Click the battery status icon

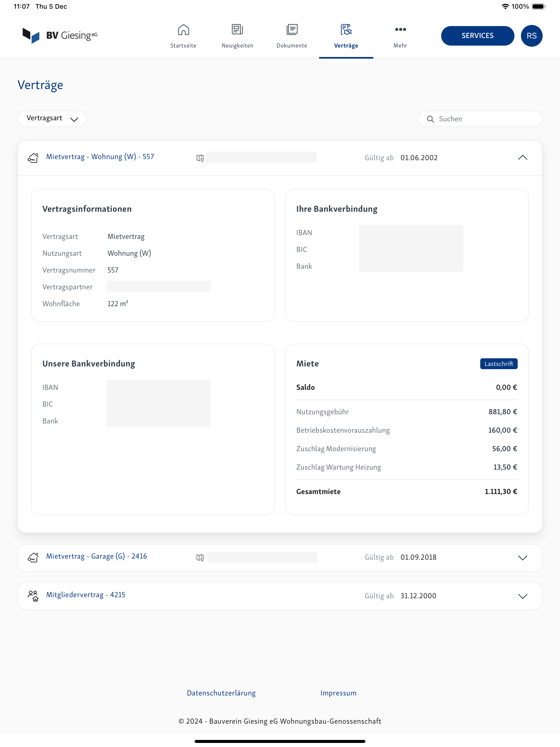point(539,7)
